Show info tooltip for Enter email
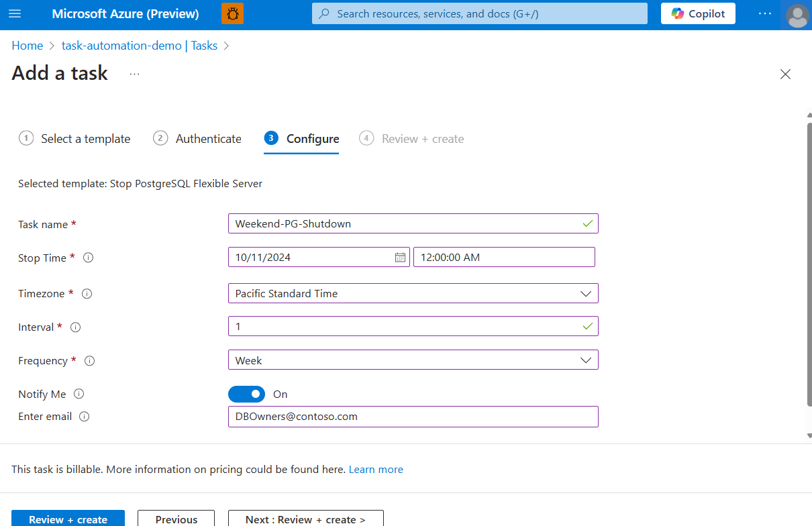Screen dimensions: 812x526 click(84, 417)
